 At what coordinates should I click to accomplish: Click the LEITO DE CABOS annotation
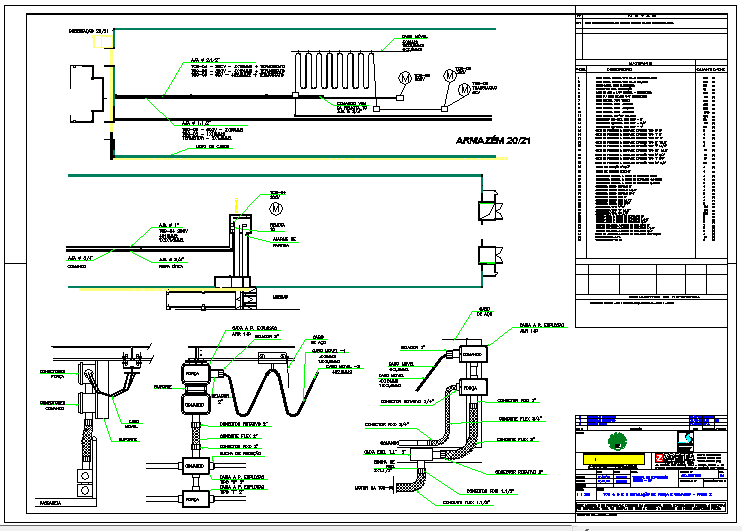click(209, 145)
